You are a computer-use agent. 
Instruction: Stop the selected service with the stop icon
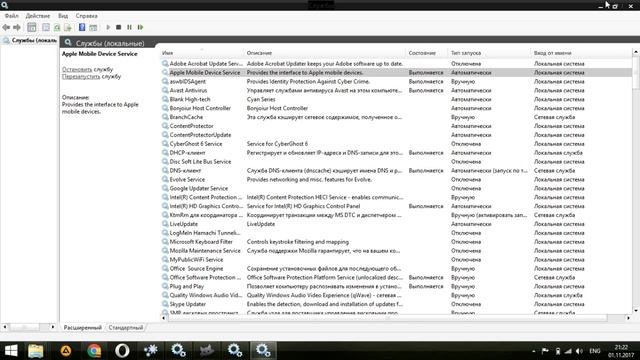click(x=118, y=27)
